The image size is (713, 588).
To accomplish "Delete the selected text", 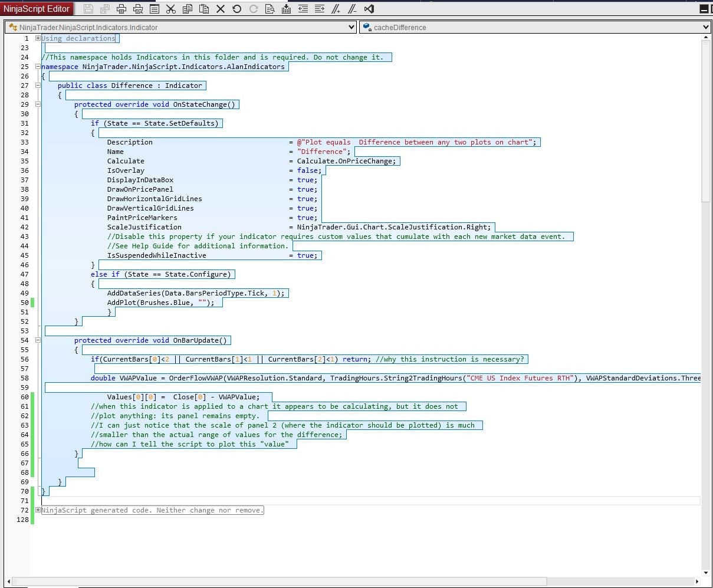I will pyautogui.click(x=220, y=9).
